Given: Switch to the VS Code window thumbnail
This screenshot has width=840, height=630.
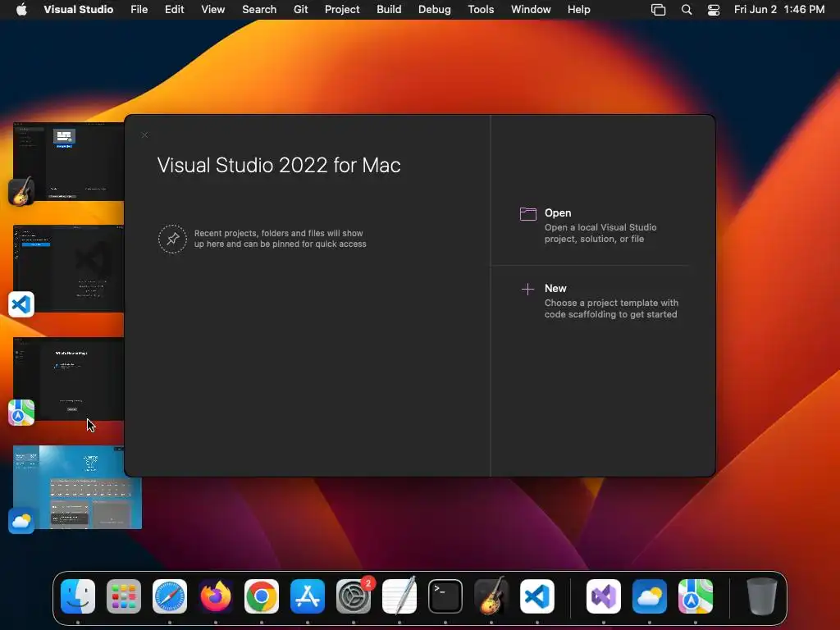Looking at the screenshot, I should coord(69,269).
